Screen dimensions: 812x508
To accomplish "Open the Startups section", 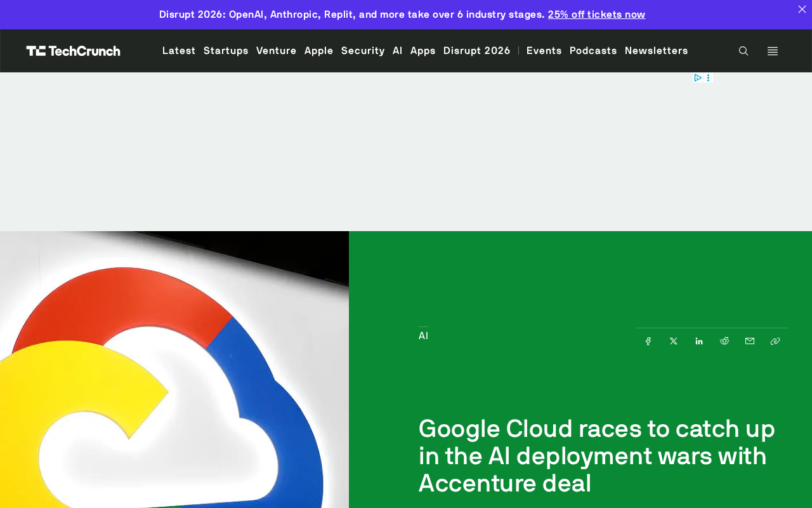I will coord(226,51).
